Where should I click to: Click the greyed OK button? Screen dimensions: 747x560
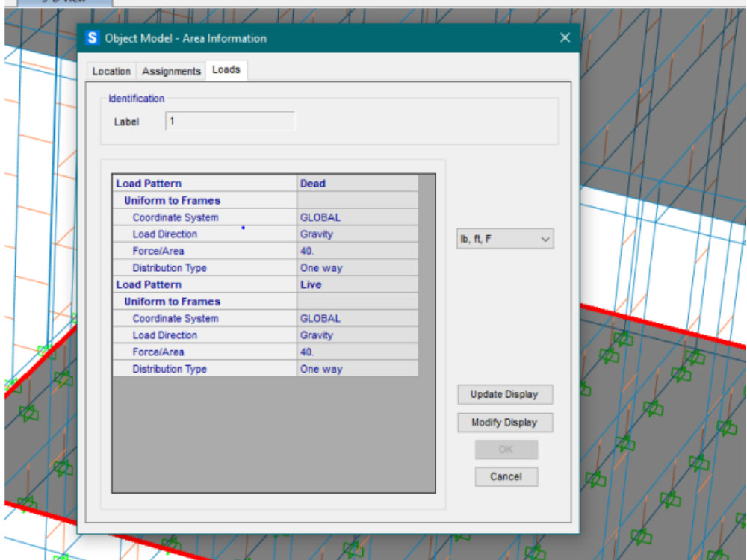pyautogui.click(x=506, y=449)
